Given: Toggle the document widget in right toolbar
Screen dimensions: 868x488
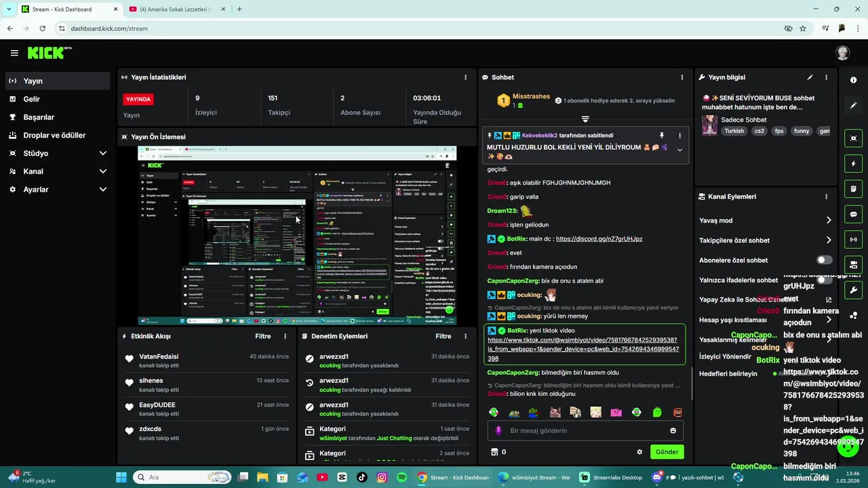Looking at the screenshot, I should (853, 188).
